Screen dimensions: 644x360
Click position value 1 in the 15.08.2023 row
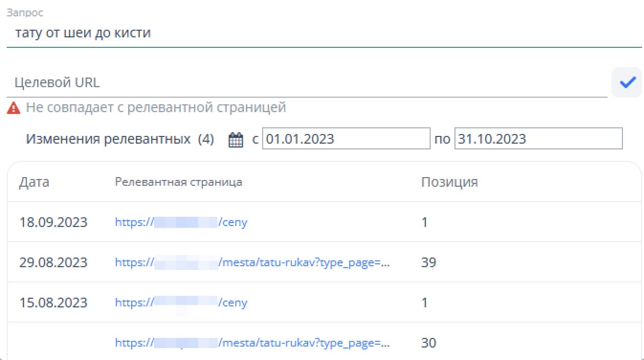(x=424, y=303)
